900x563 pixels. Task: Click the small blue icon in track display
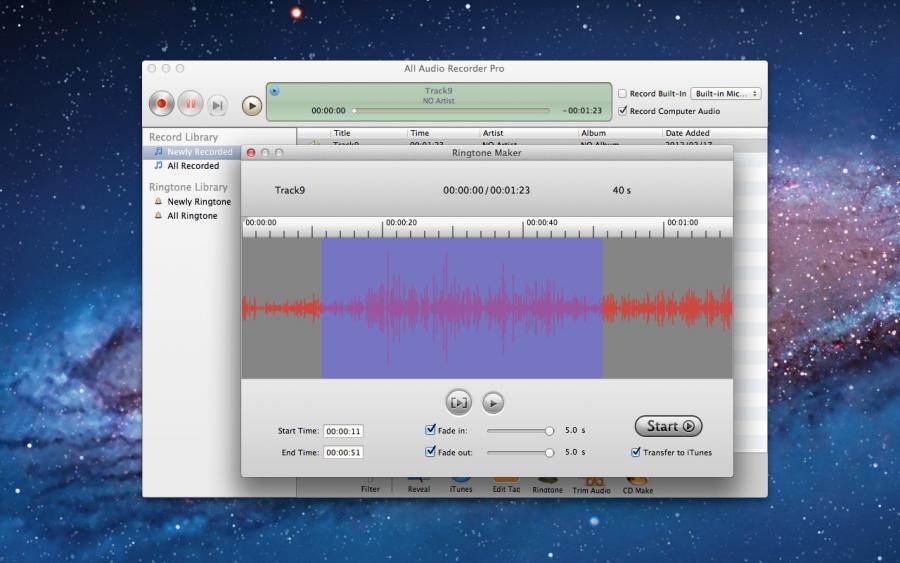tap(274, 91)
